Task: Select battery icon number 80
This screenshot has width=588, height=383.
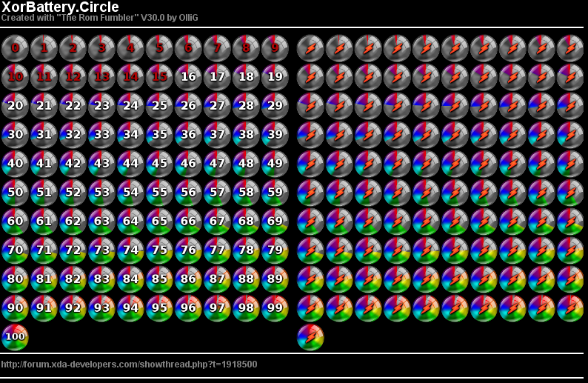Action: pos(15,279)
